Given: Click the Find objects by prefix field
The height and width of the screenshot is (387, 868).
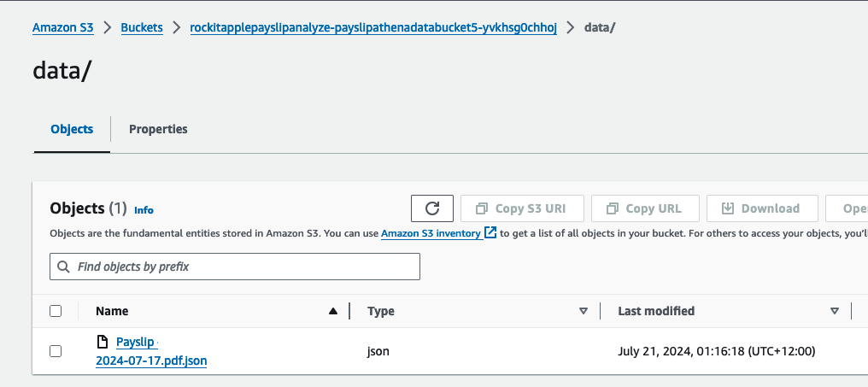Looking at the screenshot, I should 235,267.
